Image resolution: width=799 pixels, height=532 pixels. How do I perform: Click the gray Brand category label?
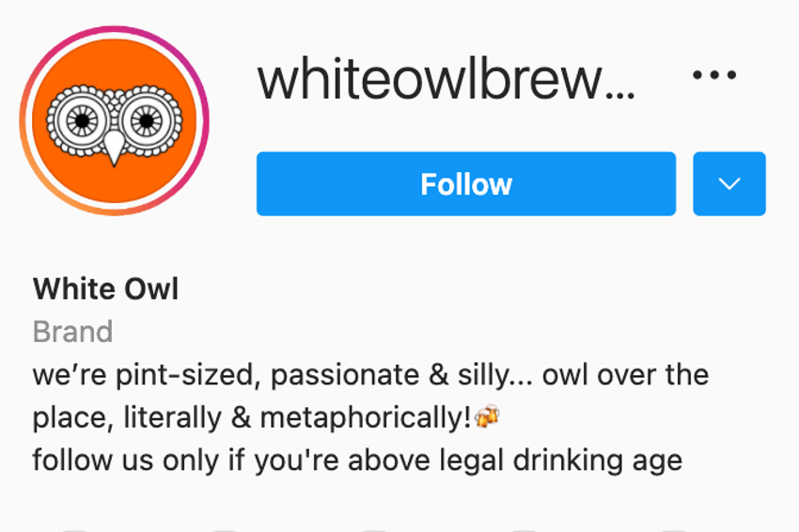tap(72, 332)
